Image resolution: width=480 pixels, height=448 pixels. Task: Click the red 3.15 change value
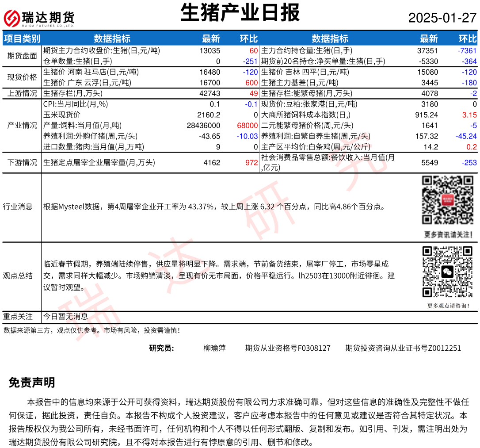click(x=469, y=115)
